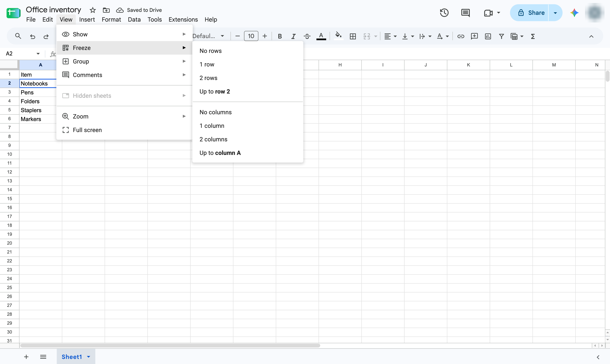610x364 pixels.
Task: Click the undo arrow
Action: pos(32,36)
